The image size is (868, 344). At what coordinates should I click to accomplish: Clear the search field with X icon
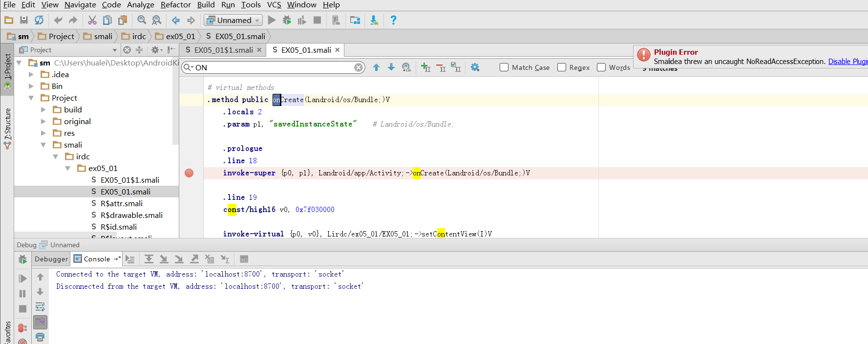[x=359, y=67]
